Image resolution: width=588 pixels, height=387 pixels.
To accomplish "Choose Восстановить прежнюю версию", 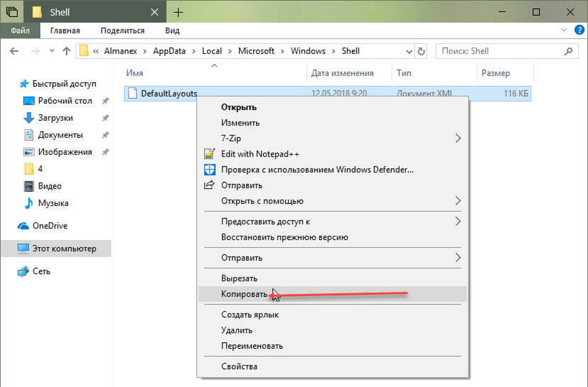I will (x=333, y=237).
